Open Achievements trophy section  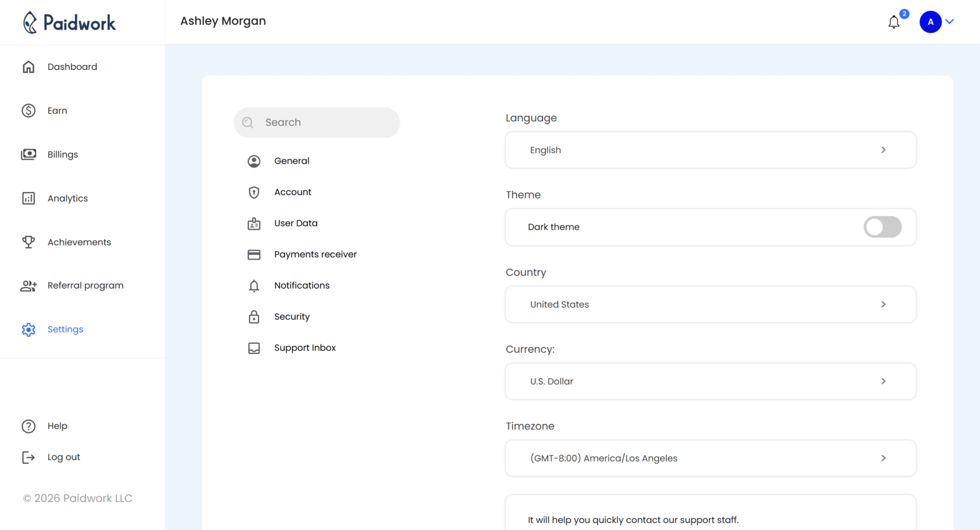coord(79,241)
